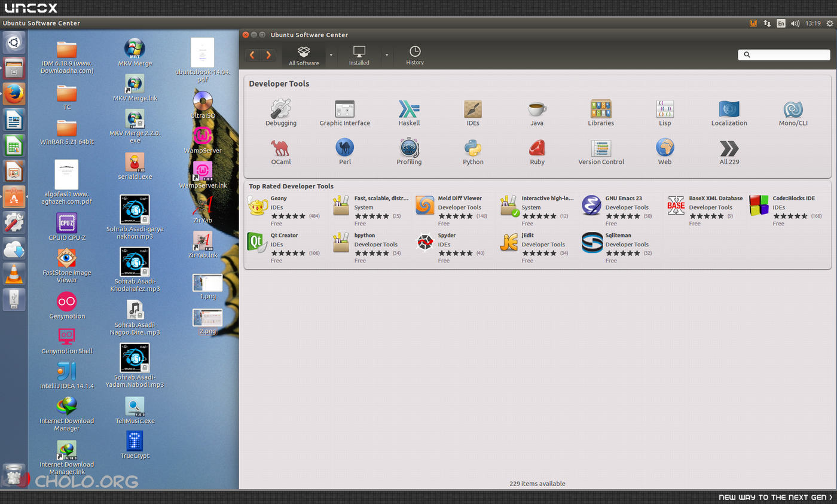Viewport: 837px width, 504px height.
Task: Switch to the Installed view
Action: point(359,56)
